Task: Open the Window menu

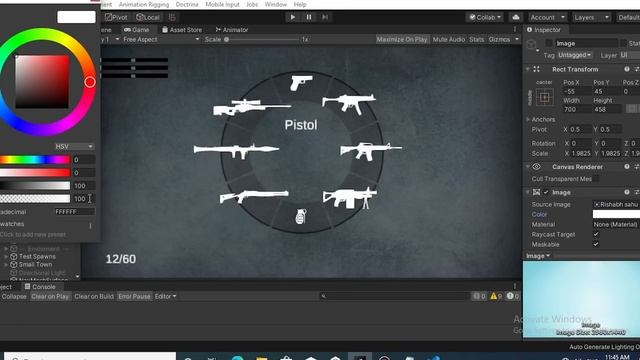Action: tap(276, 4)
